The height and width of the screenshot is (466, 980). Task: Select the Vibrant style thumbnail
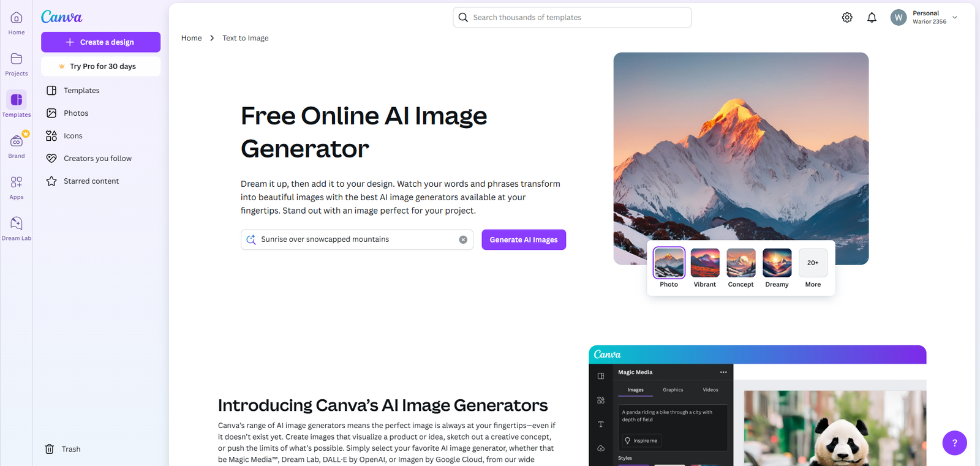coord(705,263)
